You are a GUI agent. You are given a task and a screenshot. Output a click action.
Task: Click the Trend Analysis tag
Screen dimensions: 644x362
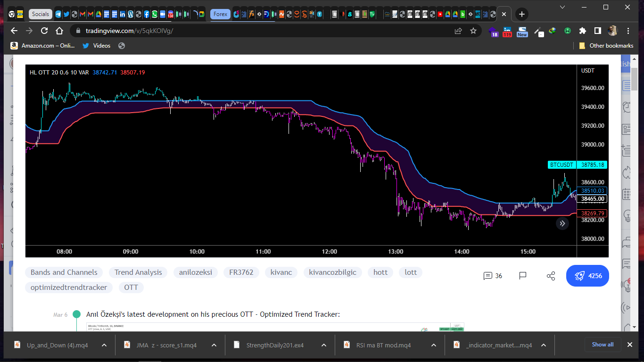click(138, 272)
